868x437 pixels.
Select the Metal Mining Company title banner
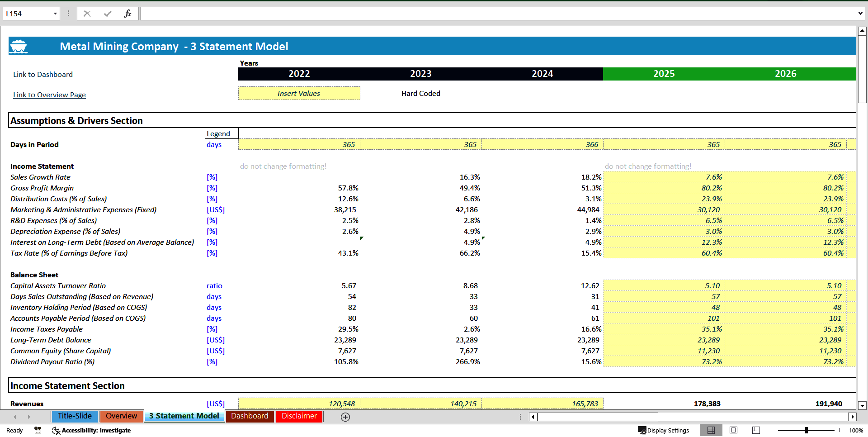432,46
